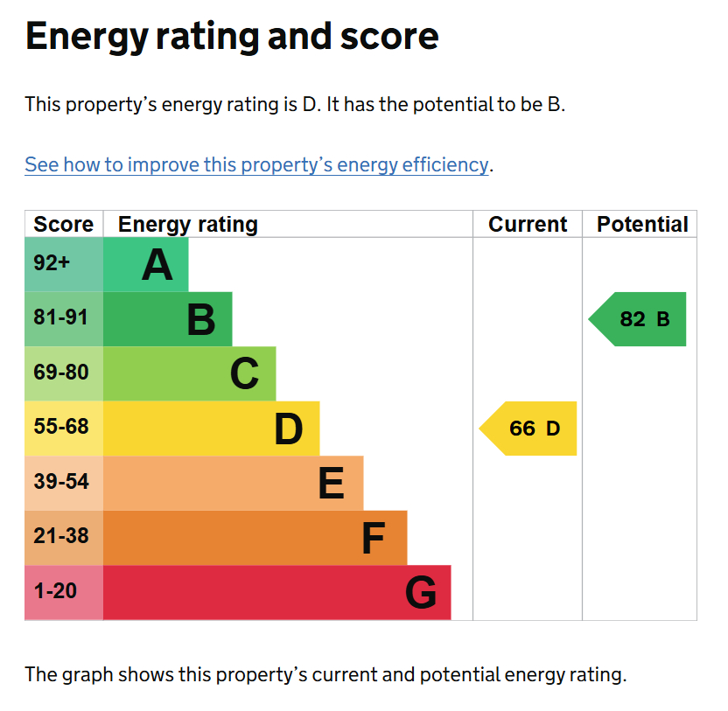Click the 21-38 score range cell

coord(64,537)
